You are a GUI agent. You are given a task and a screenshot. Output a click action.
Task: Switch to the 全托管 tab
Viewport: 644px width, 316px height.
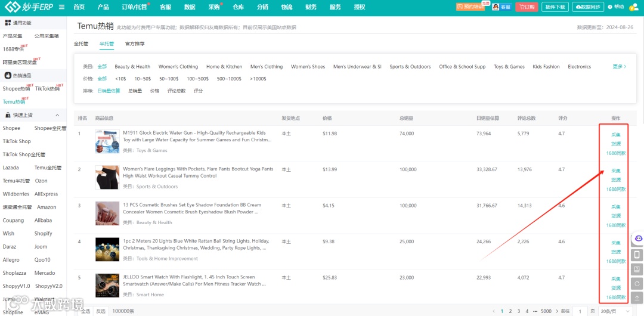pos(81,44)
